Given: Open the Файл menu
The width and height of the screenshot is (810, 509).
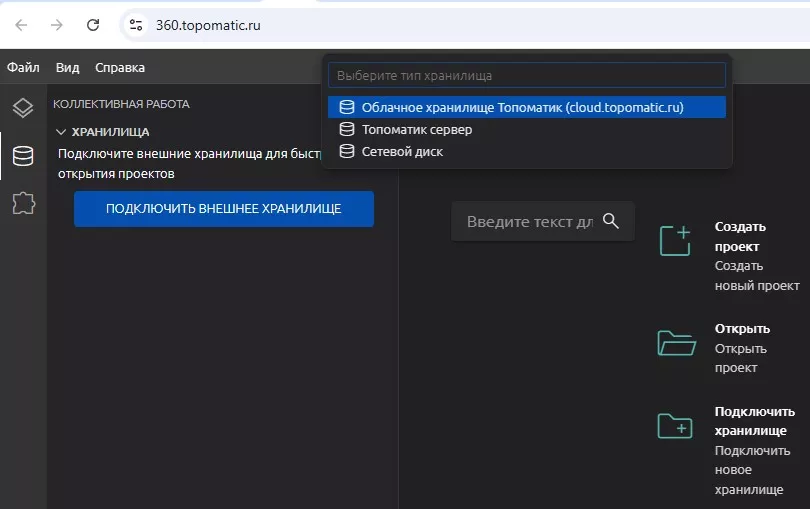Looking at the screenshot, I should click(x=23, y=68).
